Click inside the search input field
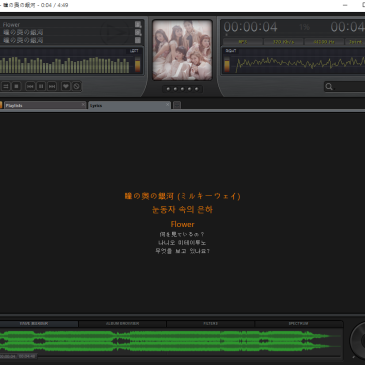This screenshot has height=365, width=365. pyautogui.click(x=349, y=87)
